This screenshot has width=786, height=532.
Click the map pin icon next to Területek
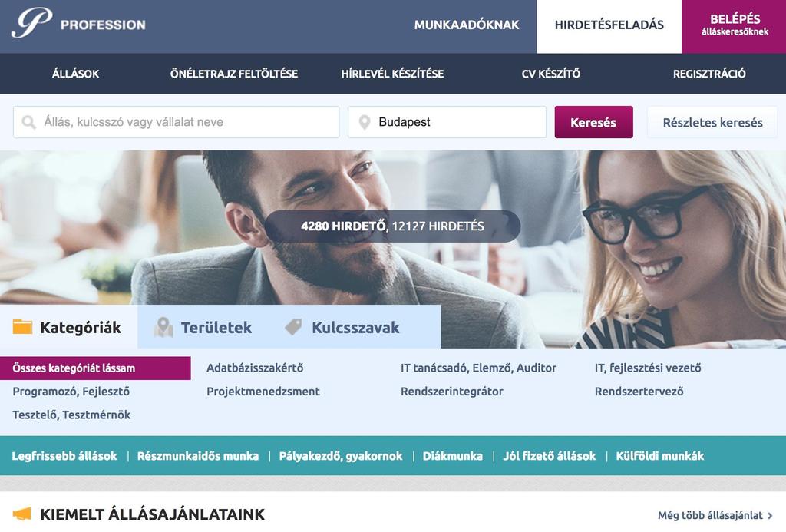(163, 327)
